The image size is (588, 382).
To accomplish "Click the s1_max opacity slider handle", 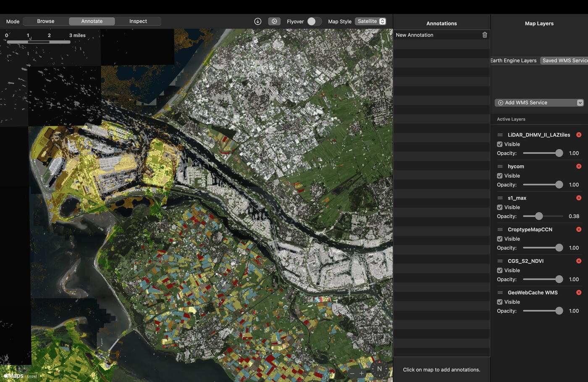I will (x=539, y=216).
